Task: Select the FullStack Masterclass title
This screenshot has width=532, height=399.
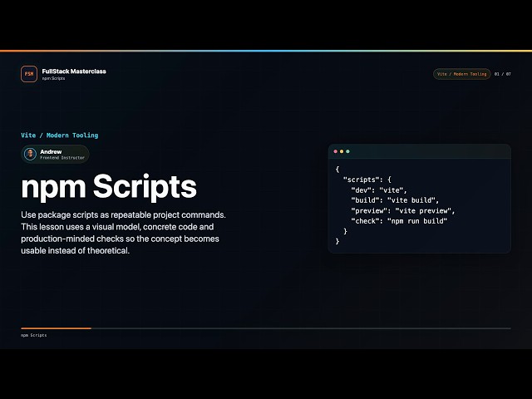Action: click(74, 71)
